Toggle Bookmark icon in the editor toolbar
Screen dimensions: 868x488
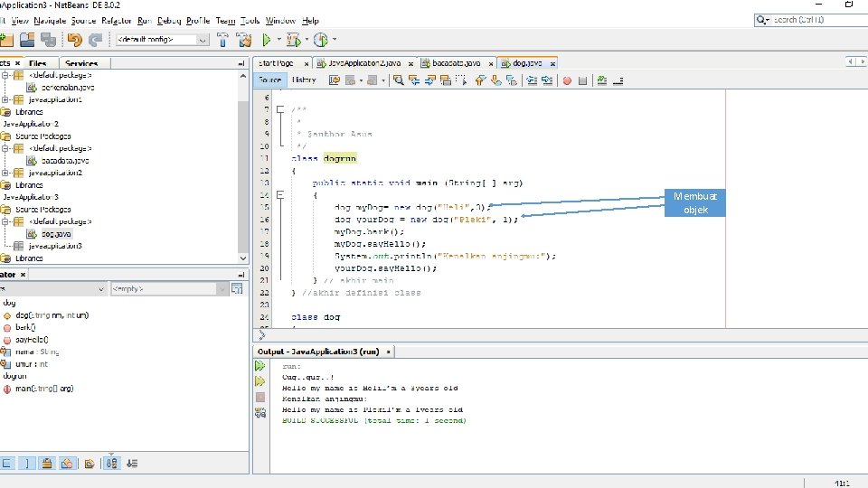tap(512, 80)
